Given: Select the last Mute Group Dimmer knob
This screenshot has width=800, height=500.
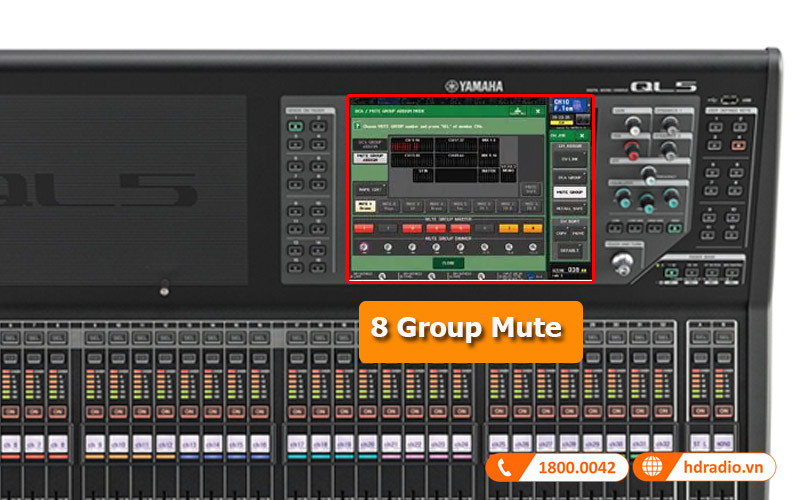Looking at the screenshot, I should pos(533,247).
